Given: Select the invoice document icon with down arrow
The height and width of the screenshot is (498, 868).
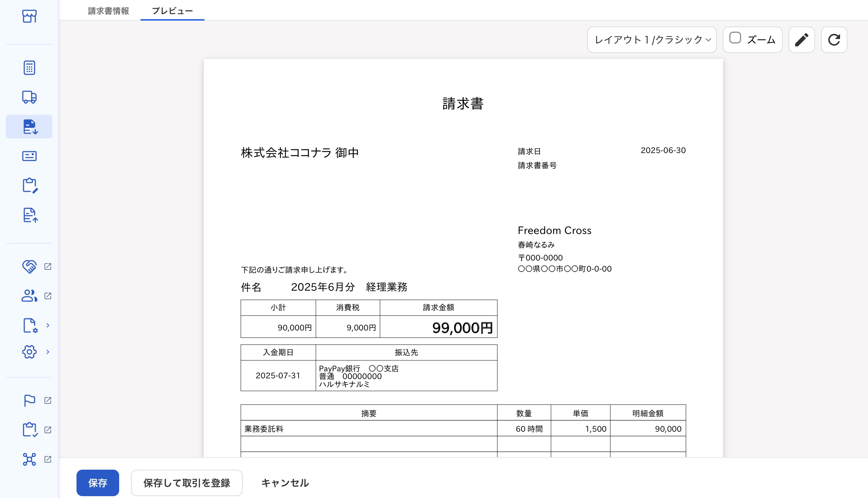Looking at the screenshot, I should click(x=29, y=127).
